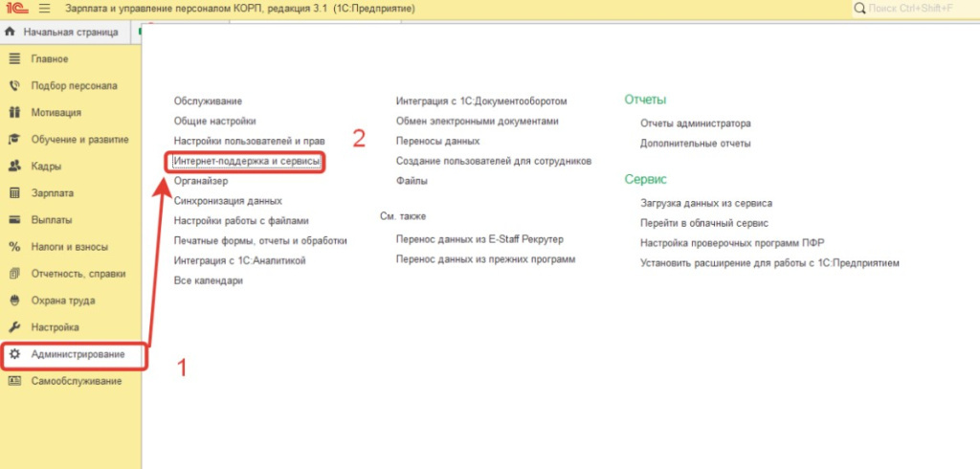Click the Подбор персонала phone icon

pos(15,86)
